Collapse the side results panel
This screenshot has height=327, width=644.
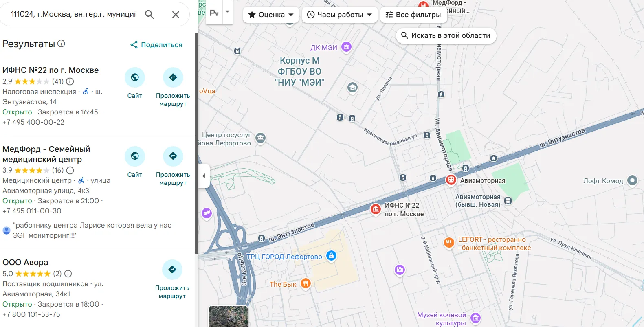(x=204, y=176)
